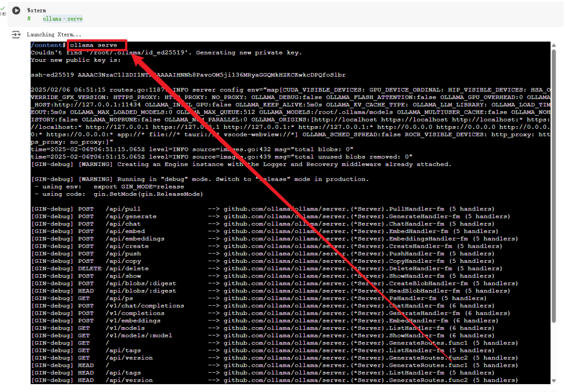
Task: Click the terminal scrollbar down arrow
Action: [x=553, y=381]
